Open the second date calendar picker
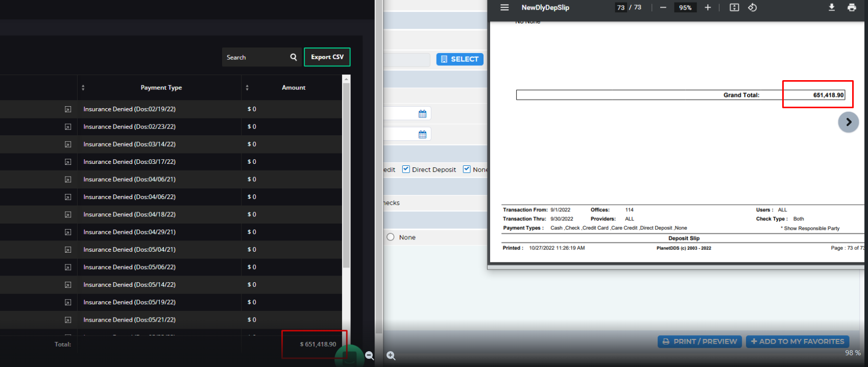868x367 pixels. [422, 134]
